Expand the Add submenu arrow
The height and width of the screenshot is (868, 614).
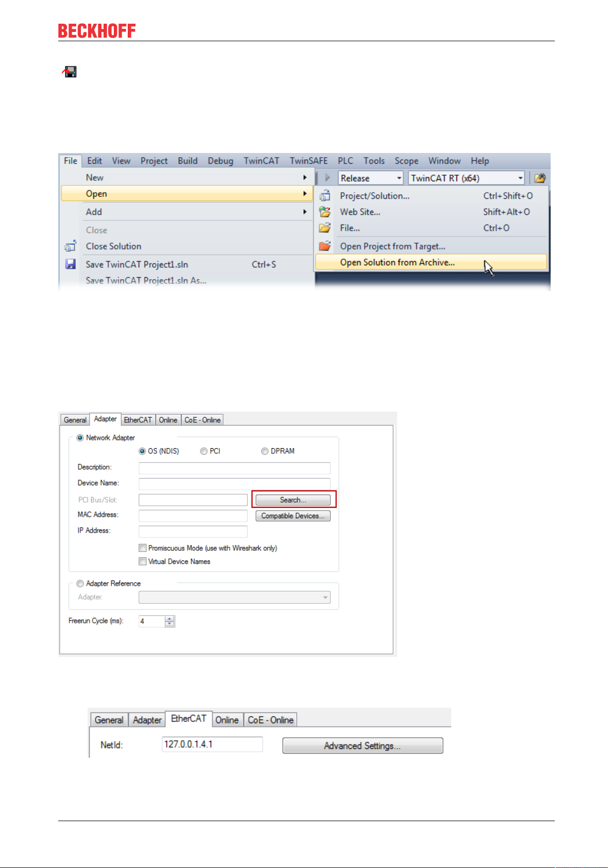coord(305,212)
